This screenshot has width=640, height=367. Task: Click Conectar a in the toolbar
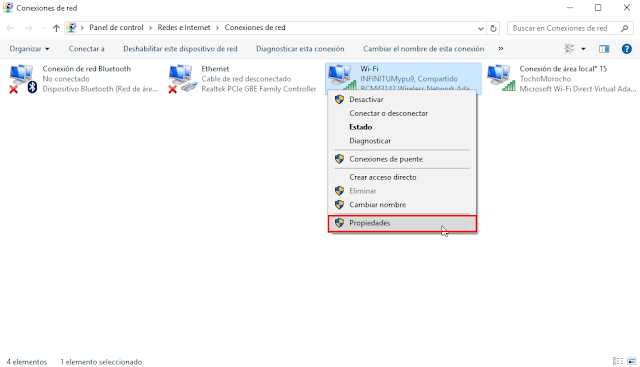87,49
